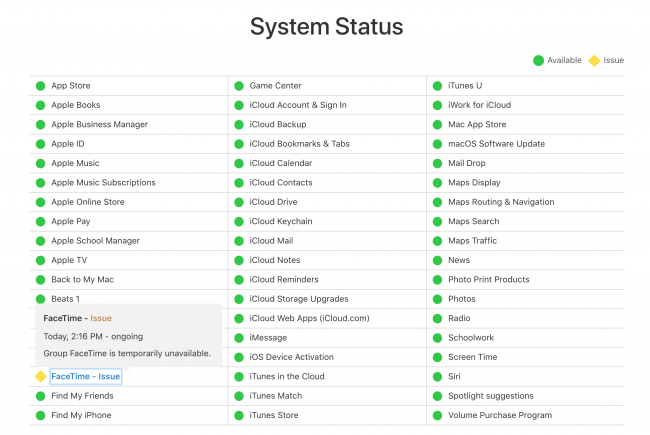Click the orange Issue text in the FaceTime tooltip
Screen dimensions: 650x435
(101, 318)
